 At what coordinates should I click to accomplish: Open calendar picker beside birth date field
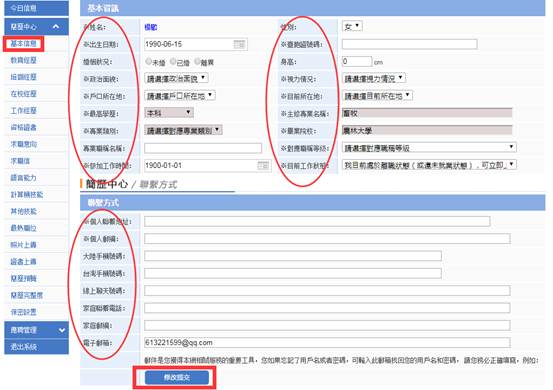tap(239, 44)
